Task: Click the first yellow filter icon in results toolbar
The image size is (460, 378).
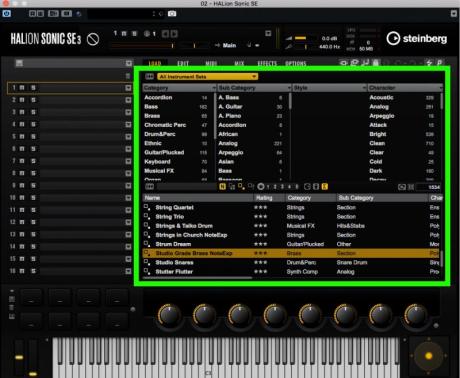Action: click(222, 187)
